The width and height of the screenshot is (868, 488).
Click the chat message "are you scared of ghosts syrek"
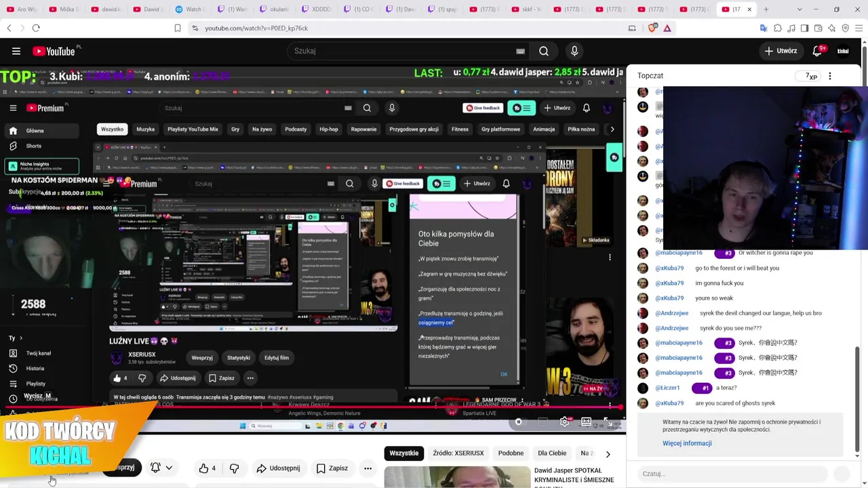click(735, 403)
